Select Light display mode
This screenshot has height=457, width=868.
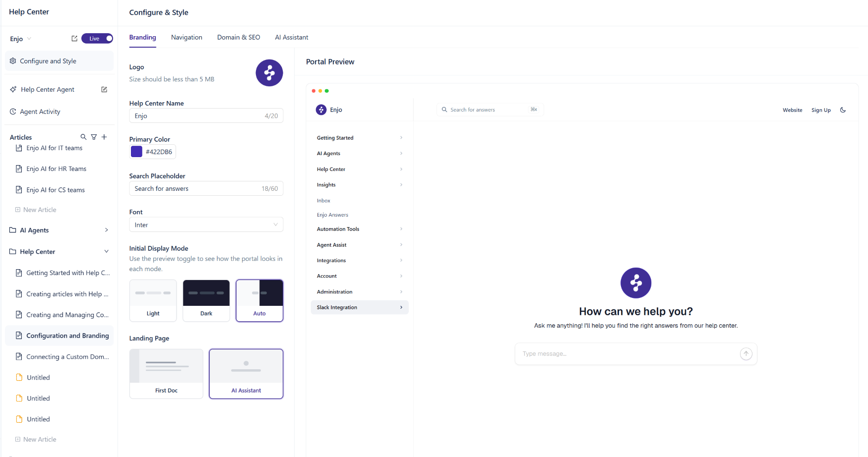[x=153, y=301]
